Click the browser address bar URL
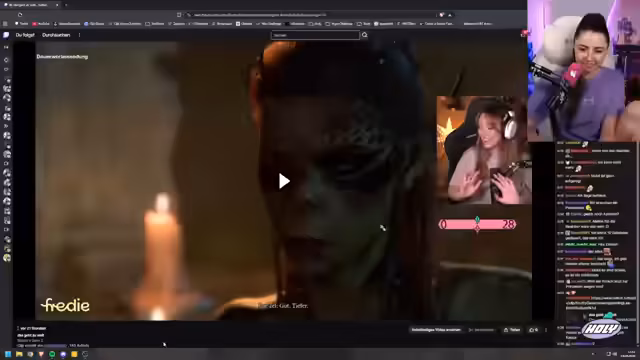The image size is (640, 360). click(260, 15)
